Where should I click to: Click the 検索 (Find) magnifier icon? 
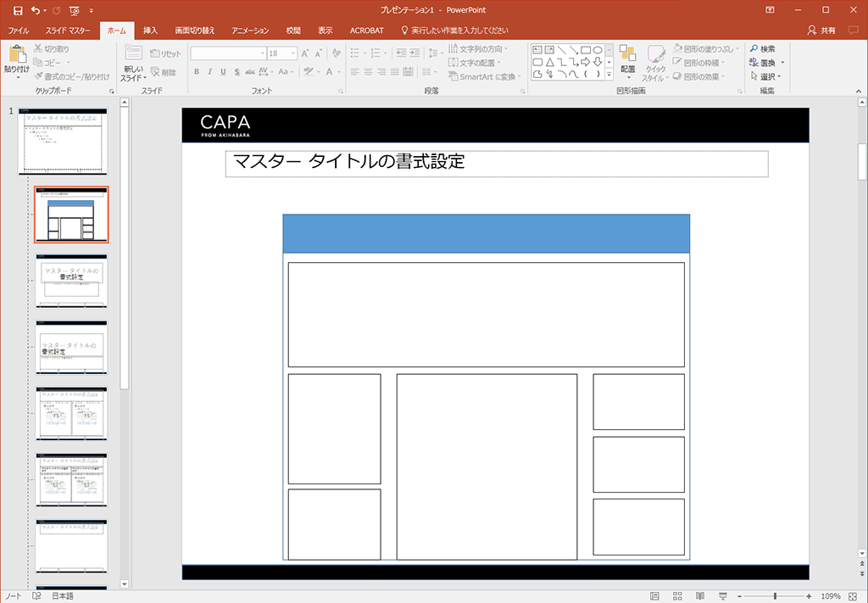tap(754, 49)
